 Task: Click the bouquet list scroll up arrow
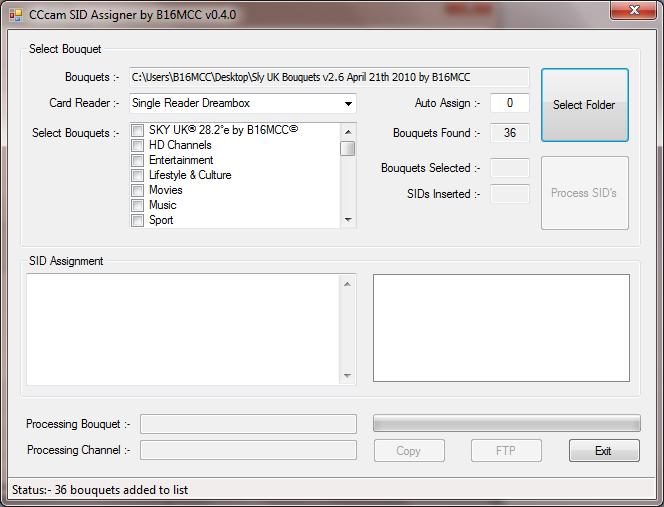coord(348,132)
